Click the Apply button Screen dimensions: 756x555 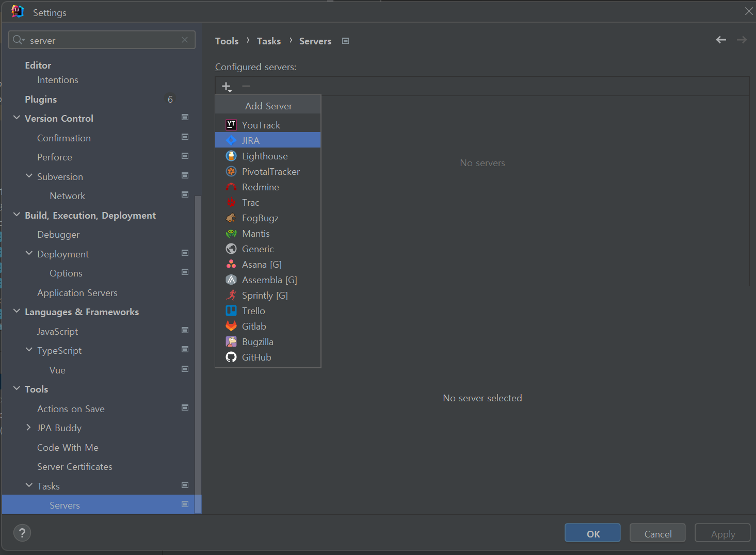pyautogui.click(x=722, y=533)
